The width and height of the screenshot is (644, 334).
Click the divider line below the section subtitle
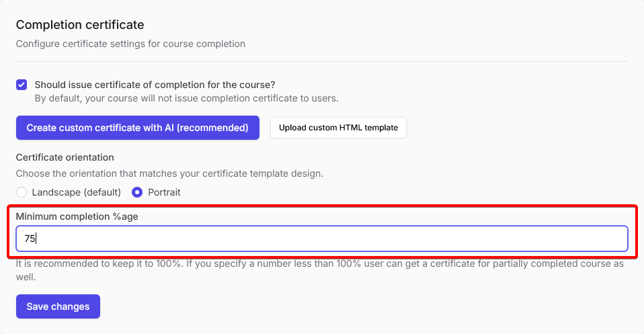[321, 61]
